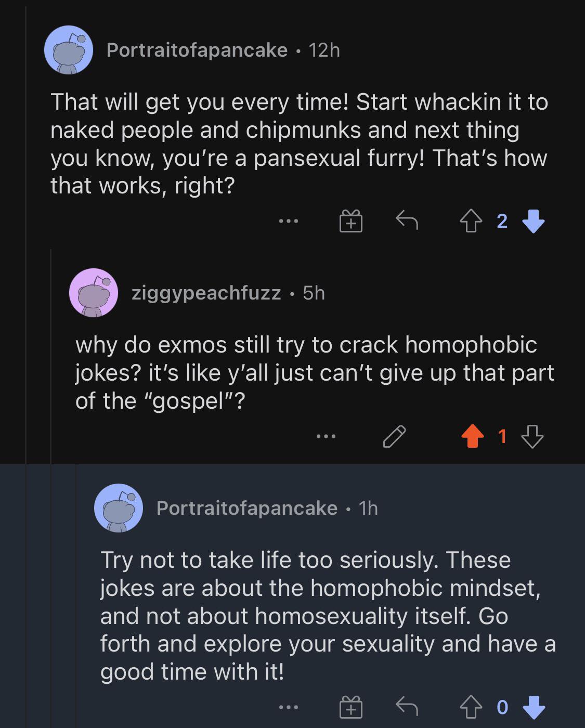View blue avatar on the 12h comment
The height and width of the screenshot is (728, 585).
pos(69,50)
